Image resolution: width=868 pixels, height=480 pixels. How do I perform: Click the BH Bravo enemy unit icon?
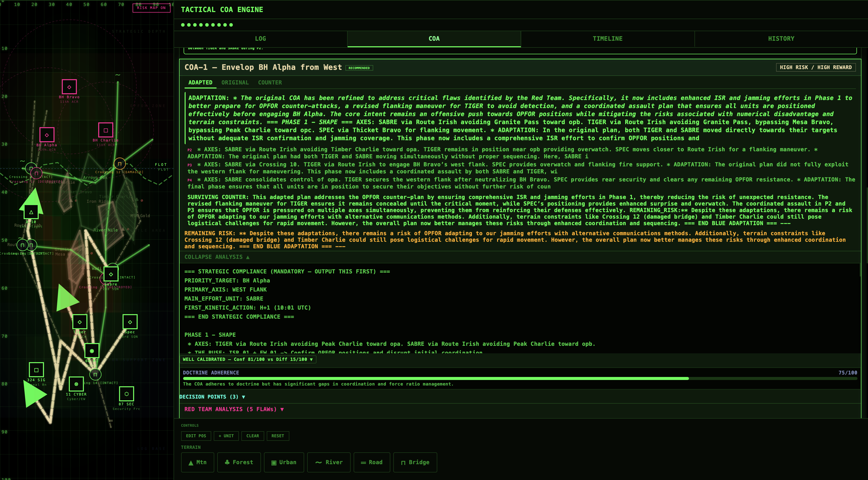[x=69, y=87]
